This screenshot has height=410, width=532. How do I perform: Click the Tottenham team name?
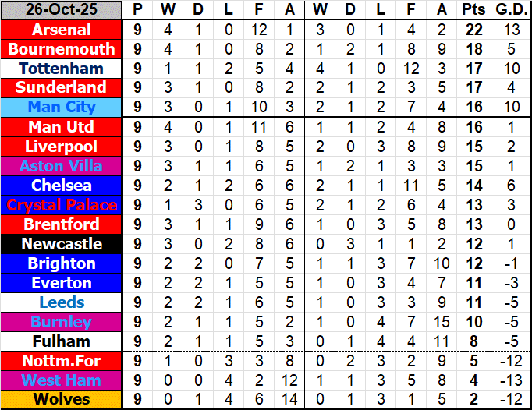pos(62,69)
